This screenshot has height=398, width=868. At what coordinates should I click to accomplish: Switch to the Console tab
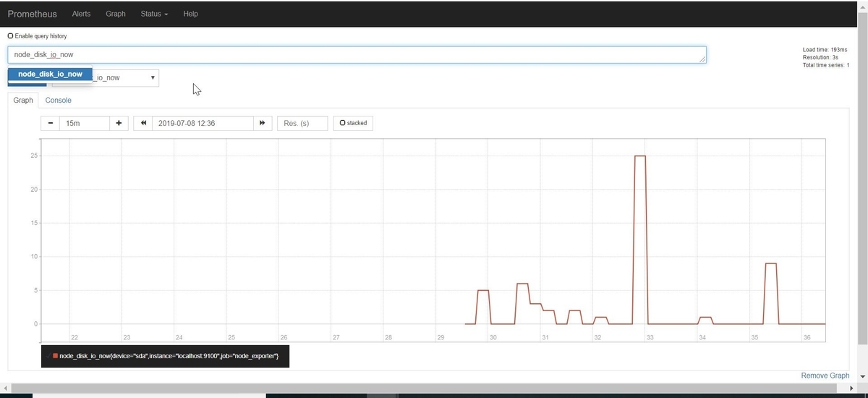pyautogui.click(x=59, y=101)
